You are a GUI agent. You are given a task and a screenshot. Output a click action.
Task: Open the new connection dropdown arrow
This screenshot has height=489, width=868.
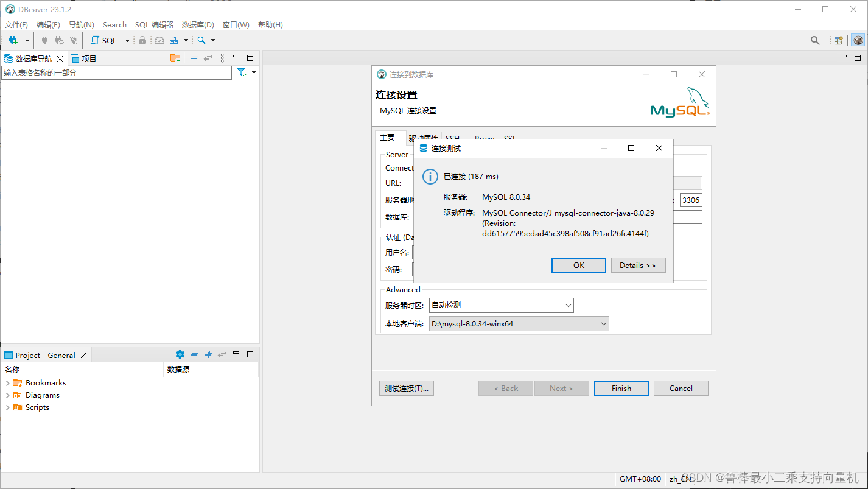pos(27,41)
